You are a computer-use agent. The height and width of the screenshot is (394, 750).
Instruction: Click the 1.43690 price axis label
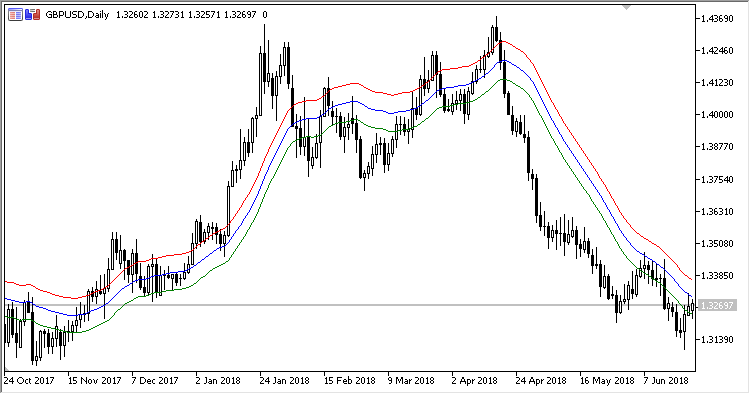click(x=717, y=19)
